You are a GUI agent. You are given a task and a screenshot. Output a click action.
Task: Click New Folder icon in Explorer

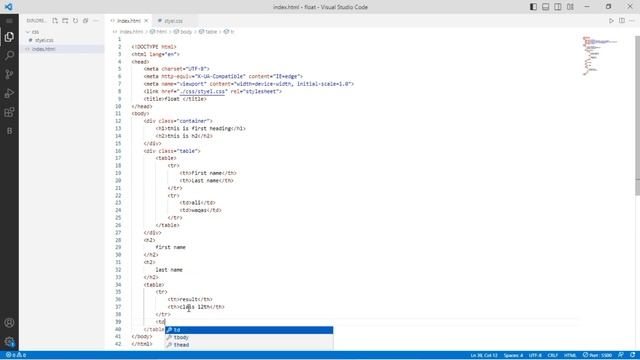(65, 20)
